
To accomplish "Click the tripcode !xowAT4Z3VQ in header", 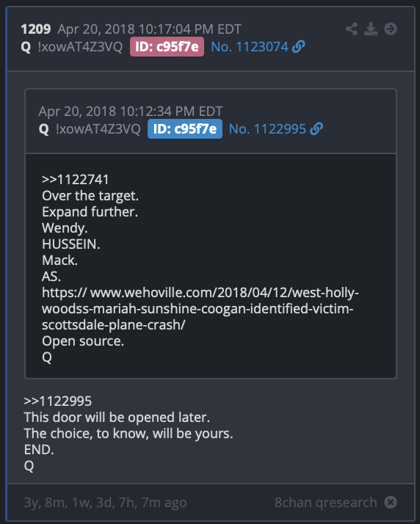I will [x=80, y=47].
